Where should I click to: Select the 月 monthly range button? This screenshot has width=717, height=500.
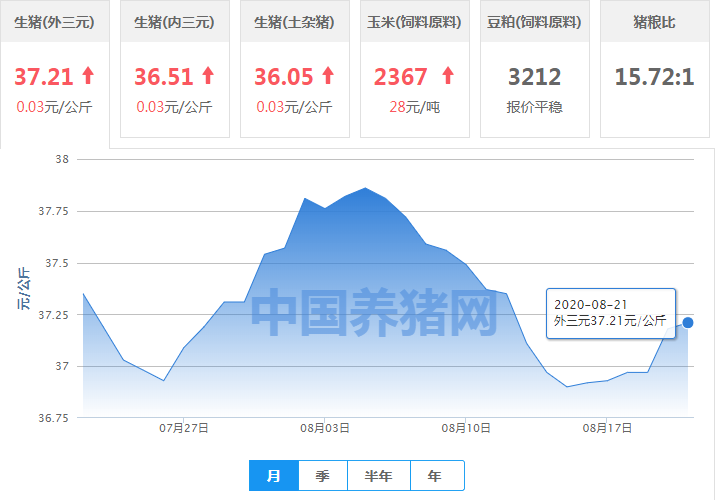point(274,476)
